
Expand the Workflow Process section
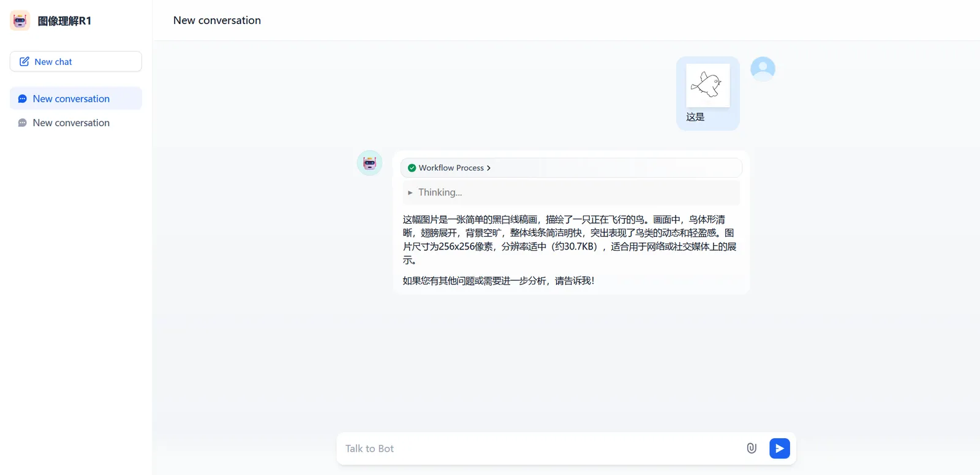(571, 168)
